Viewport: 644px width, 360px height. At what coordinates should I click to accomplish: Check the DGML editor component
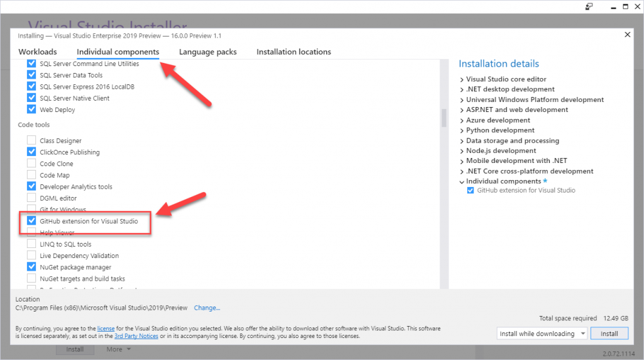point(31,198)
